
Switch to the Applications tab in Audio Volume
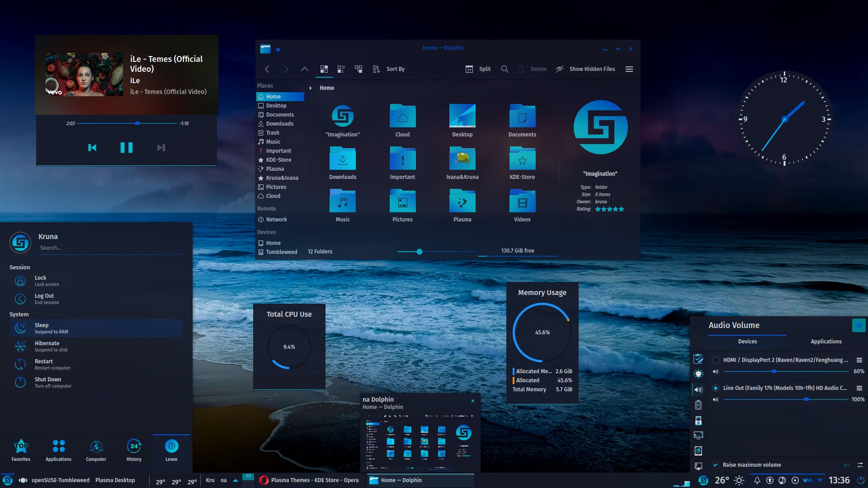click(x=826, y=341)
